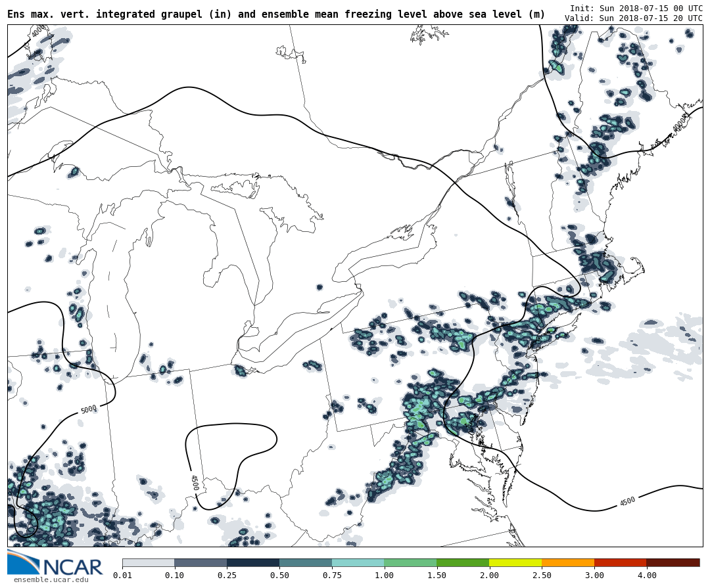The width and height of the screenshot is (710, 588).
Task: Choose the yellow 2.00–2.50 colorbar swatch
Action: 515,562
